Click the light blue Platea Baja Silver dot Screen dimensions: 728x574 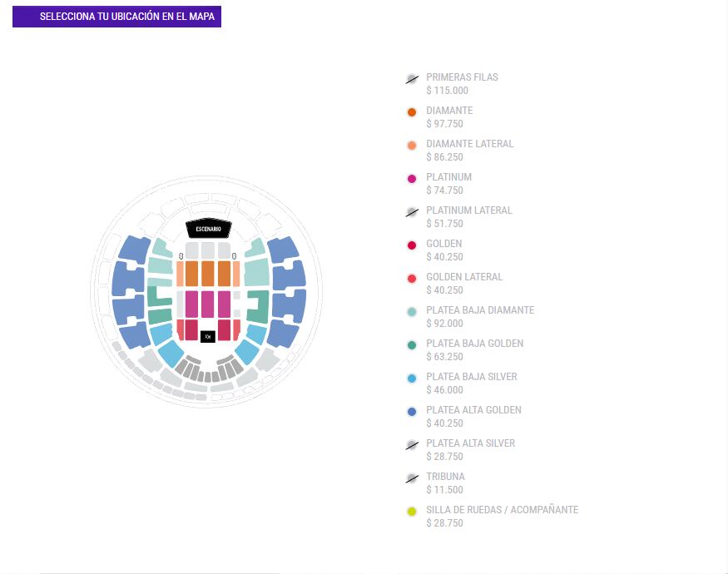(411, 379)
